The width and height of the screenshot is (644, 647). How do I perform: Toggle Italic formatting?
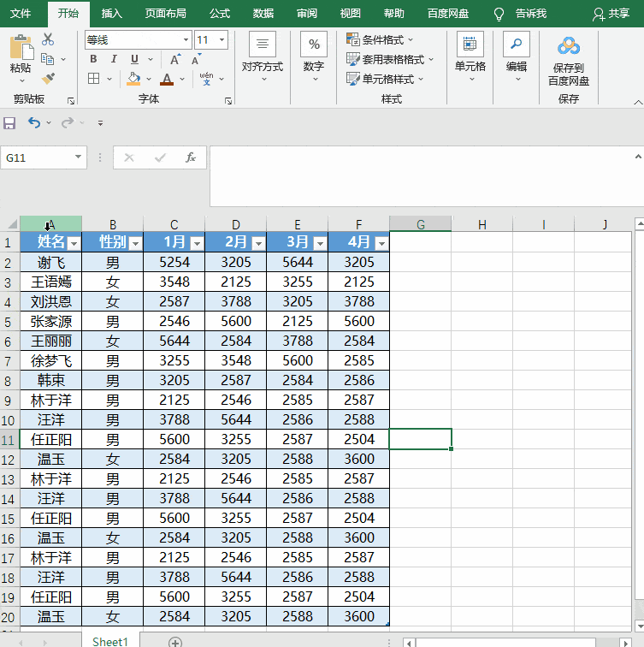coord(114,59)
